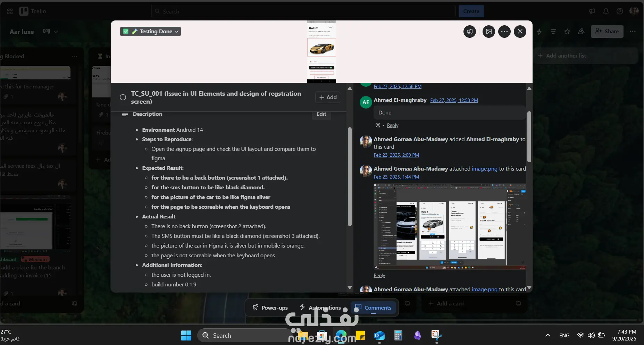Edit the card description
The height and width of the screenshot is (345, 644).
point(321,114)
